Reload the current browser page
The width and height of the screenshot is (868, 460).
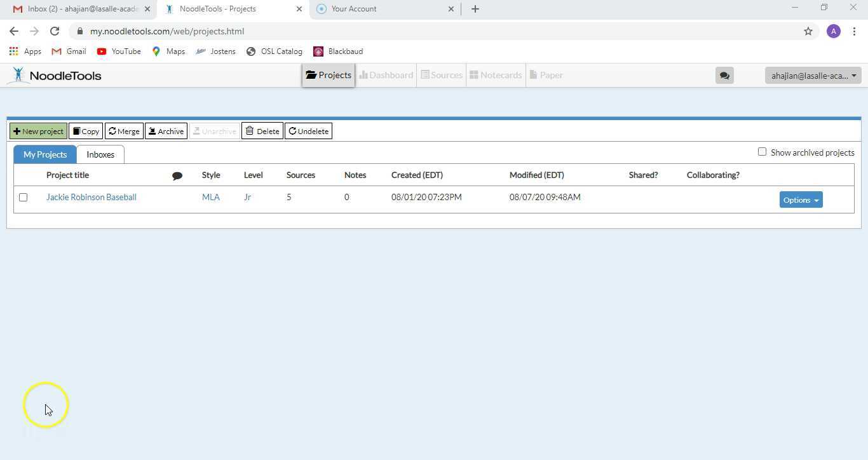click(55, 31)
